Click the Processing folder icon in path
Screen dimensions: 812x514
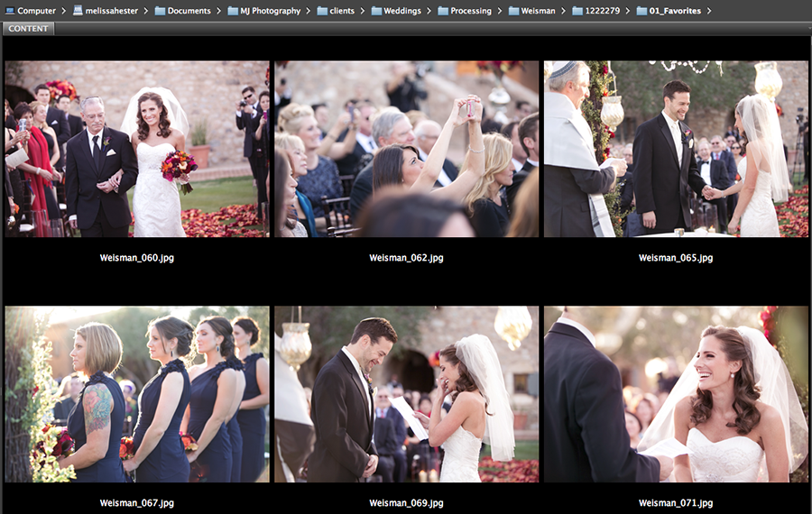(443, 11)
